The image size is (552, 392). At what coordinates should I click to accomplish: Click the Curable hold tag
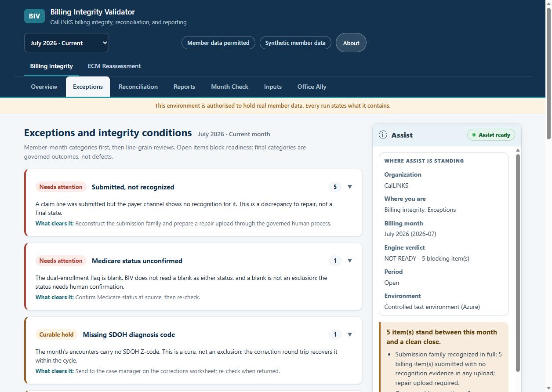[56, 334]
